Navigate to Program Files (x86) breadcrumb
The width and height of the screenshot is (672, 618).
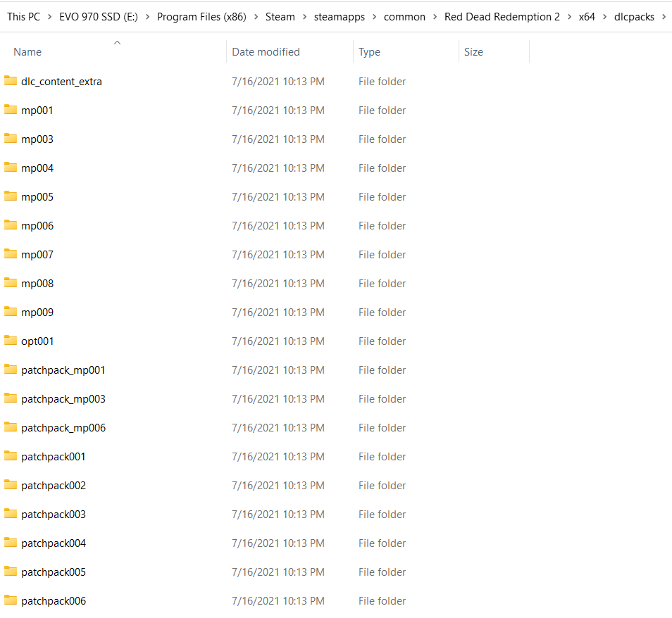pyautogui.click(x=201, y=17)
